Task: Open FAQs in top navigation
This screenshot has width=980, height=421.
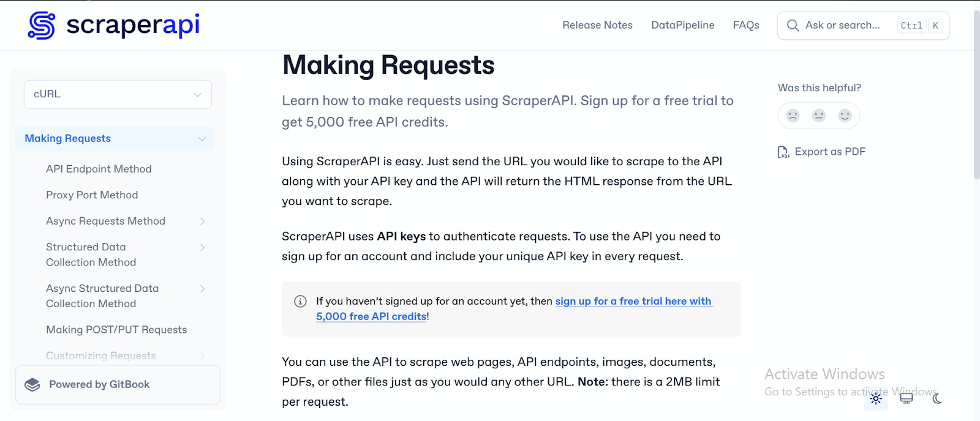Action: click(746, 25)
